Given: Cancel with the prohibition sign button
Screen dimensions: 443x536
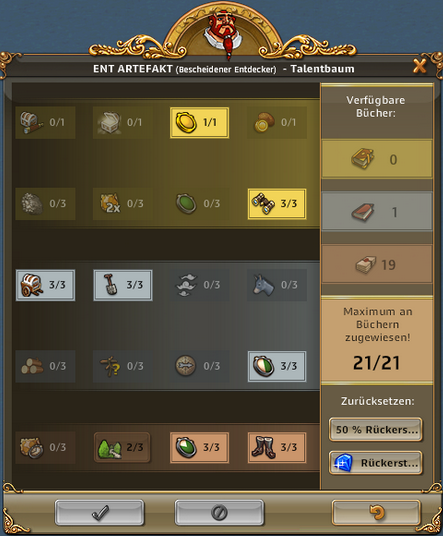Looking at the screenshot, I should click(x=219, y=512).
